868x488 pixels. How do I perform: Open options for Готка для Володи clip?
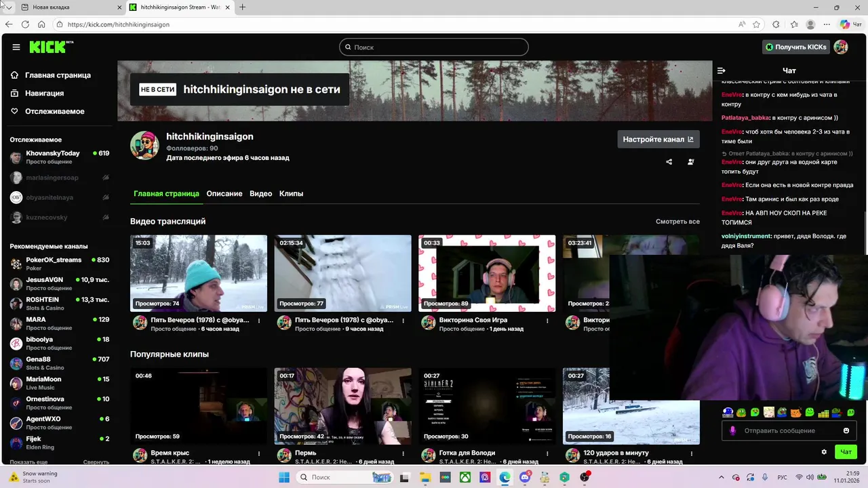pyautogui.click(x=547, y=453)
